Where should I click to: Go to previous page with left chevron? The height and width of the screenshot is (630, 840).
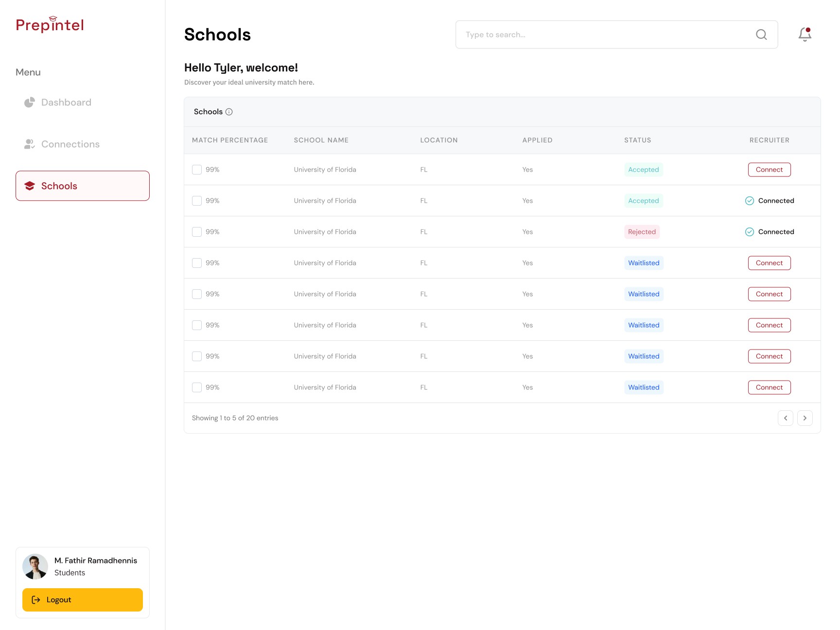[786, 418]
